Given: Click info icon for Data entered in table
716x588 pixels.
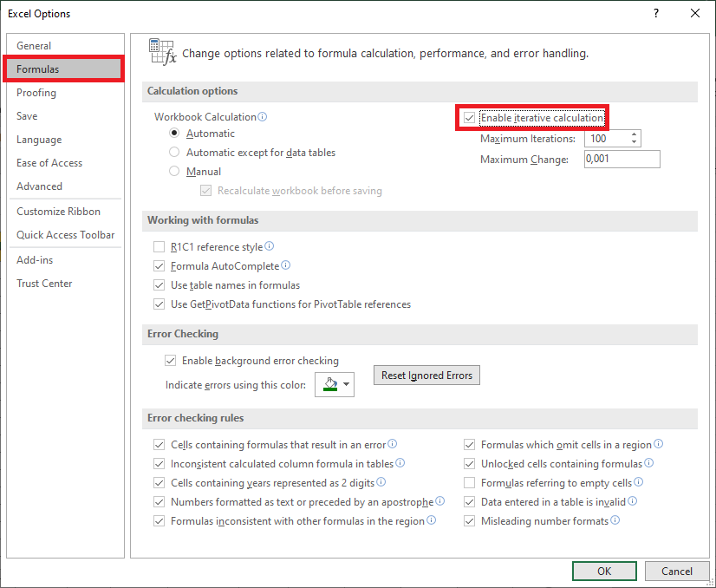Looking at the screenshot, I should pyautogui.click(x=633, y=502).
